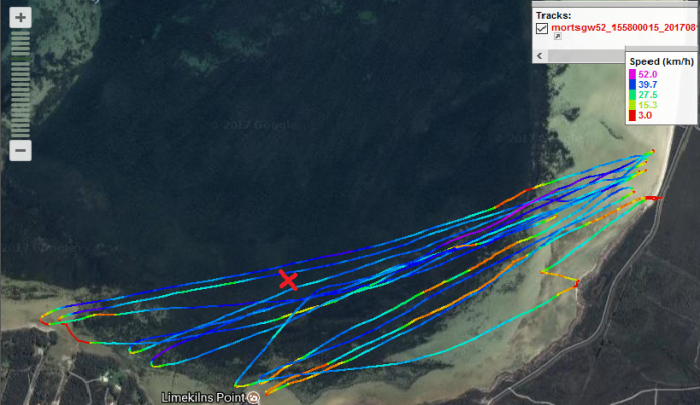
Task: Select the green 27.5 speed swatch
Action: (x=633, y=95)
